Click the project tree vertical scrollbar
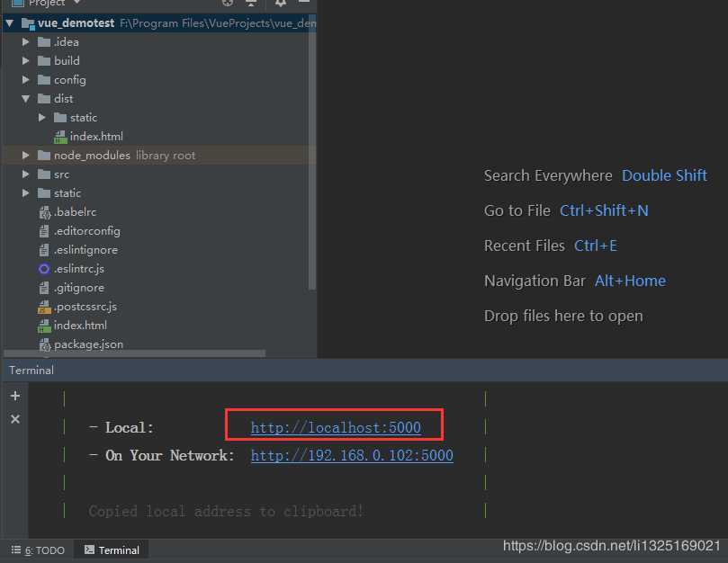 click(x=312, y=153)
